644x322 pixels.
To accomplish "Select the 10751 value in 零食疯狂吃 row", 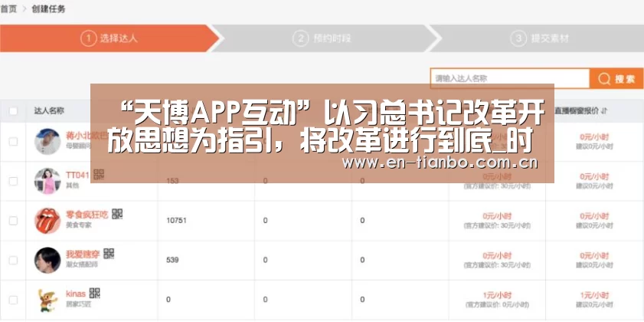I will pos(176,221).
